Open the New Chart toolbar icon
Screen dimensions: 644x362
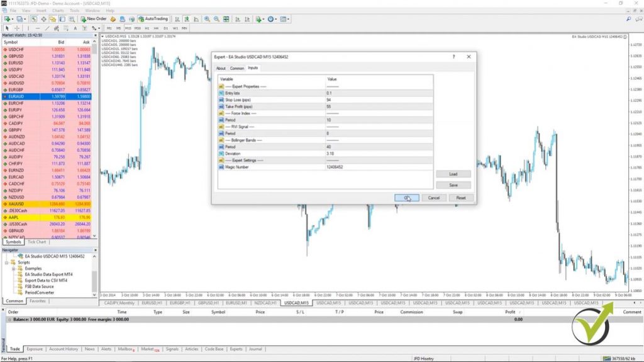pyautogui.click(x=8, y=19)
